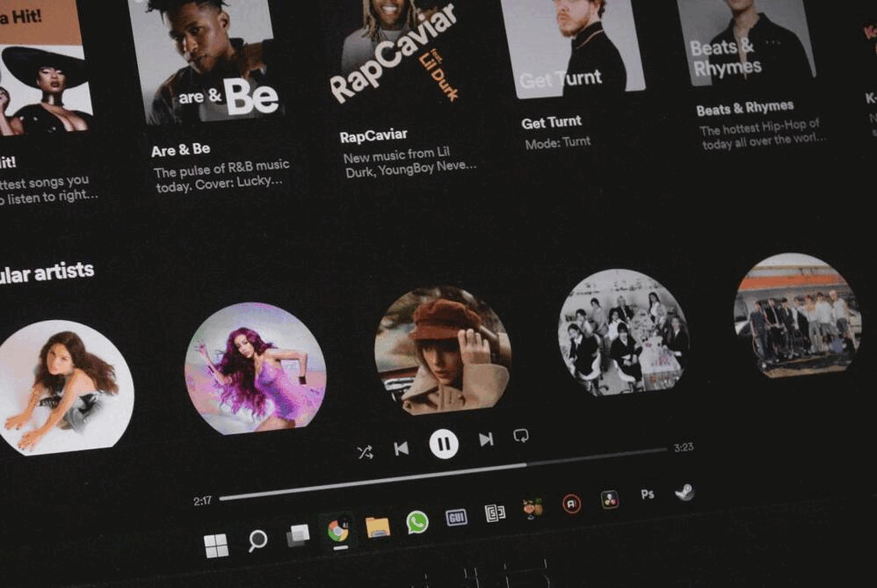Open the popular artists section heading
This screenshot has height=588, width=877.
(x=47, y=273)
